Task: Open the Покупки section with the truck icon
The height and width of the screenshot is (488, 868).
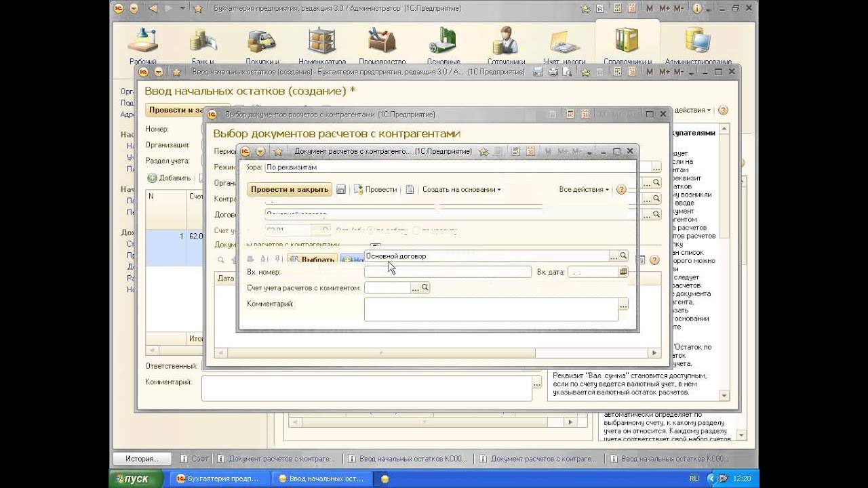Action: [262, 46]
